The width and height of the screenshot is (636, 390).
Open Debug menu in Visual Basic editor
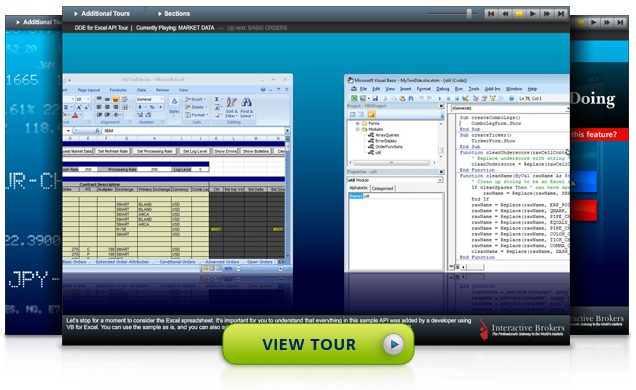tap(443, 89)
